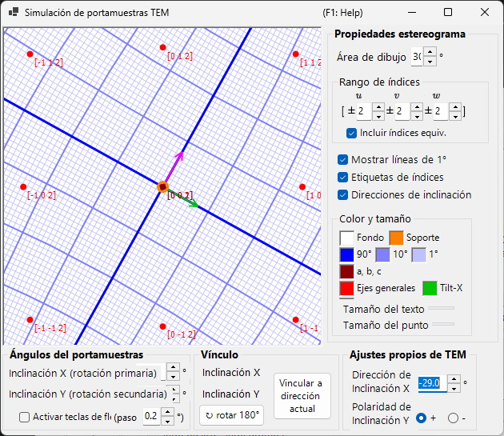Click the rotar 180° button
Screen dimensions: 504x436
(231, 415)
